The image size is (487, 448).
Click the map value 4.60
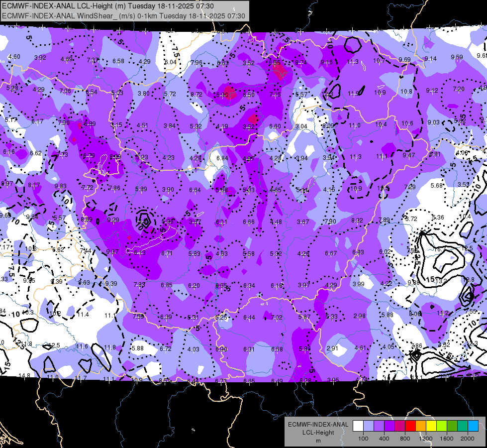(14, 57)
